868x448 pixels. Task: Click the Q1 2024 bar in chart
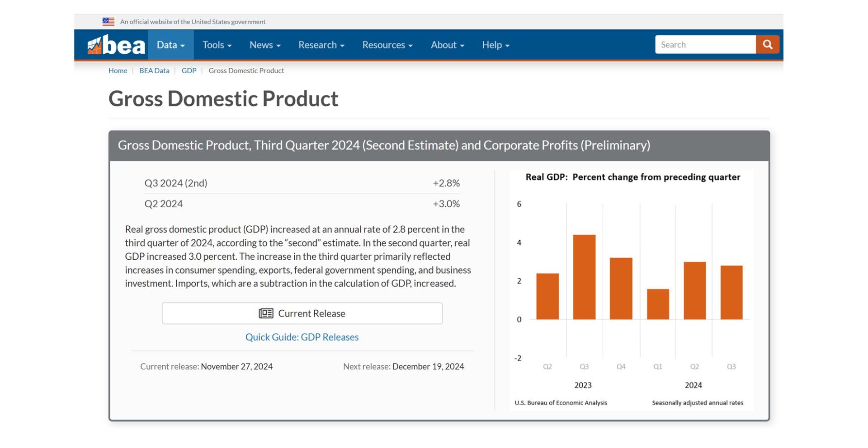658,304
